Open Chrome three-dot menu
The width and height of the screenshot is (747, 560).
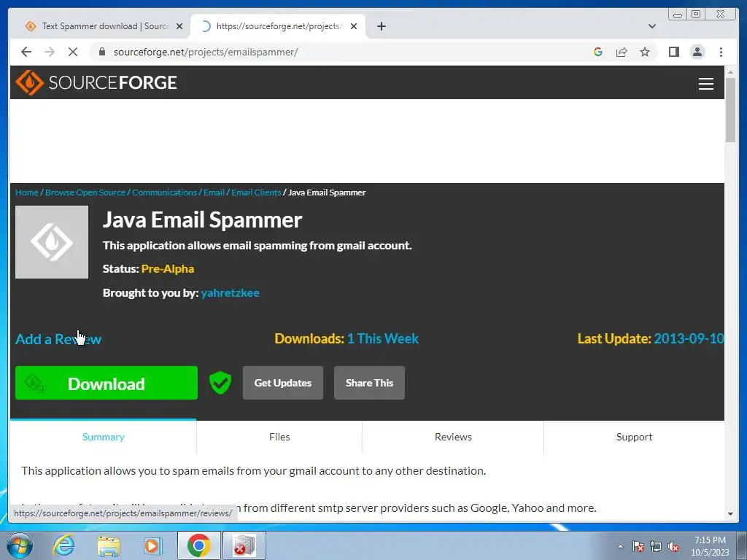point(721,52)
